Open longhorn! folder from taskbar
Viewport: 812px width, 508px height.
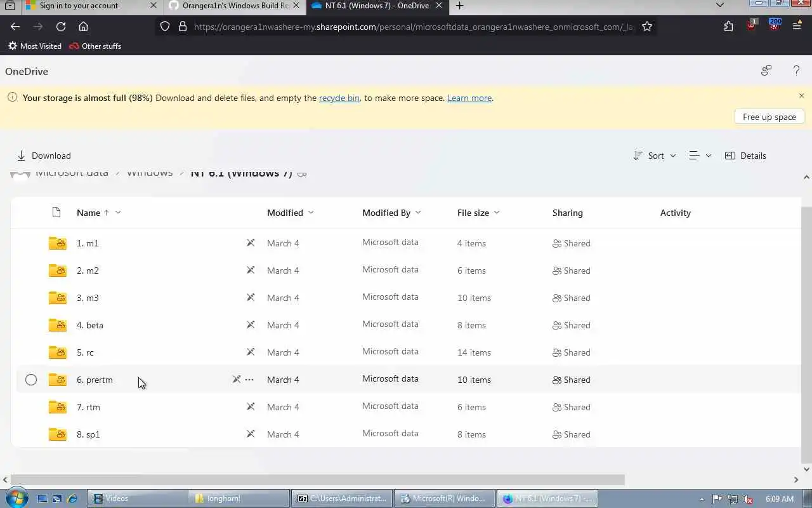(x=240, y=498)
